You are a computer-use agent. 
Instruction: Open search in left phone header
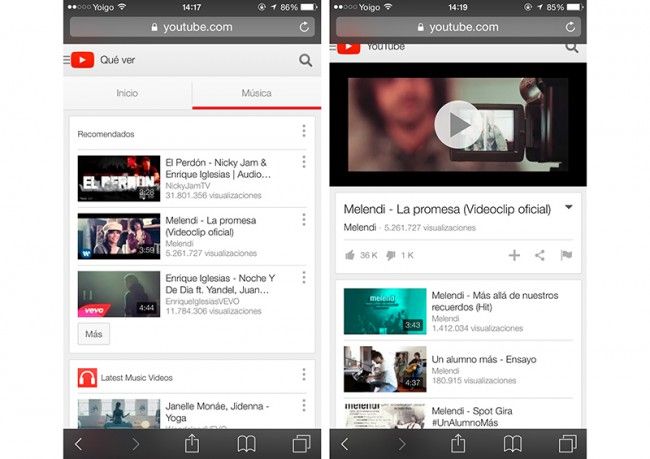pos(306,61)
